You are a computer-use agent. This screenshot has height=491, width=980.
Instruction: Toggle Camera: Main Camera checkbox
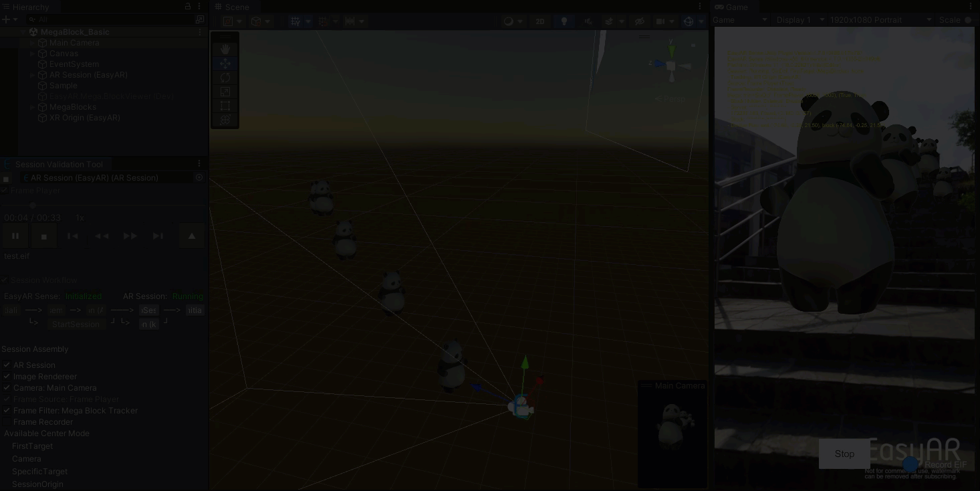[x=7, y=388]
